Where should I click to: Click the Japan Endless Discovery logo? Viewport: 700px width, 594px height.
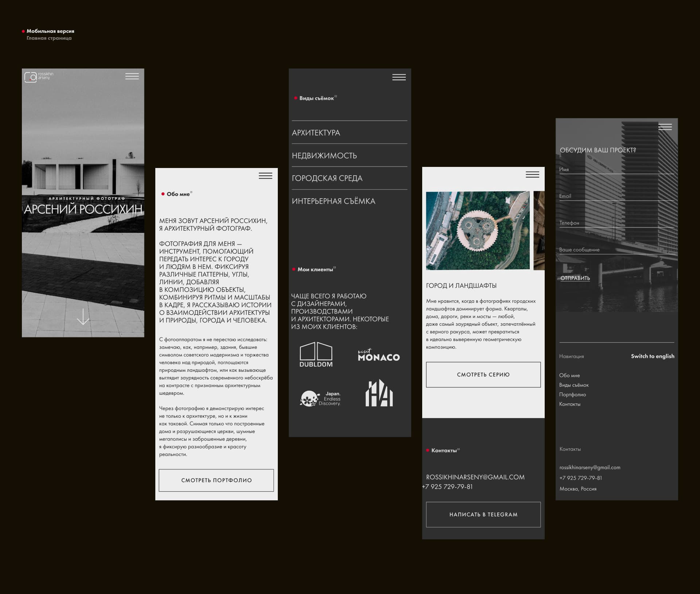[320, 399]
